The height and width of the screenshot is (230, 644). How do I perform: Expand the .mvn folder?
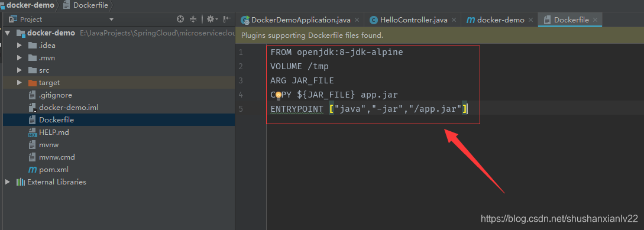click(x=20, y=57)
